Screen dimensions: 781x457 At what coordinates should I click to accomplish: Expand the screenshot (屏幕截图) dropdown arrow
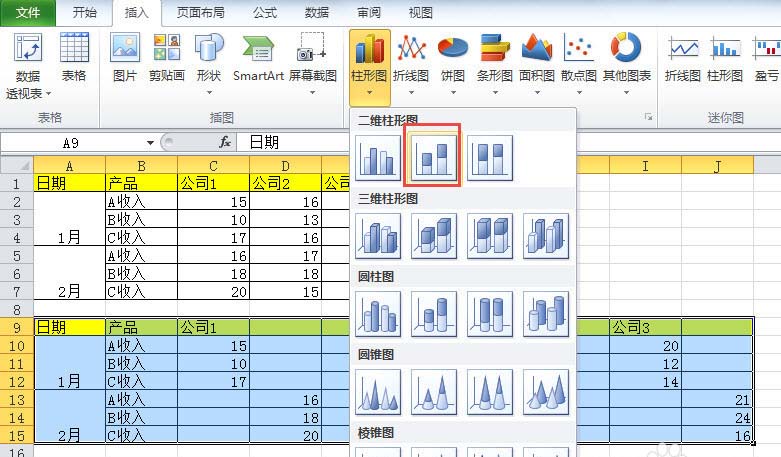point(312,92)
